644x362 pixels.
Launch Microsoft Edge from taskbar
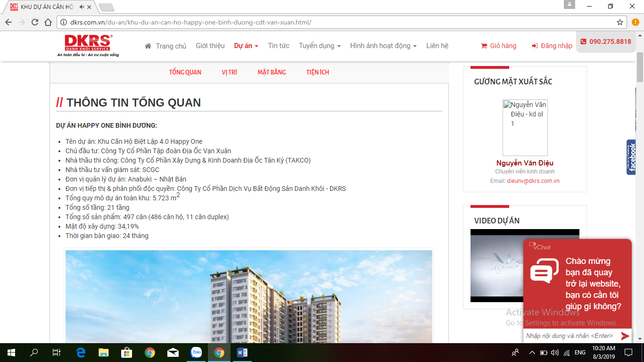click(81, 353)
